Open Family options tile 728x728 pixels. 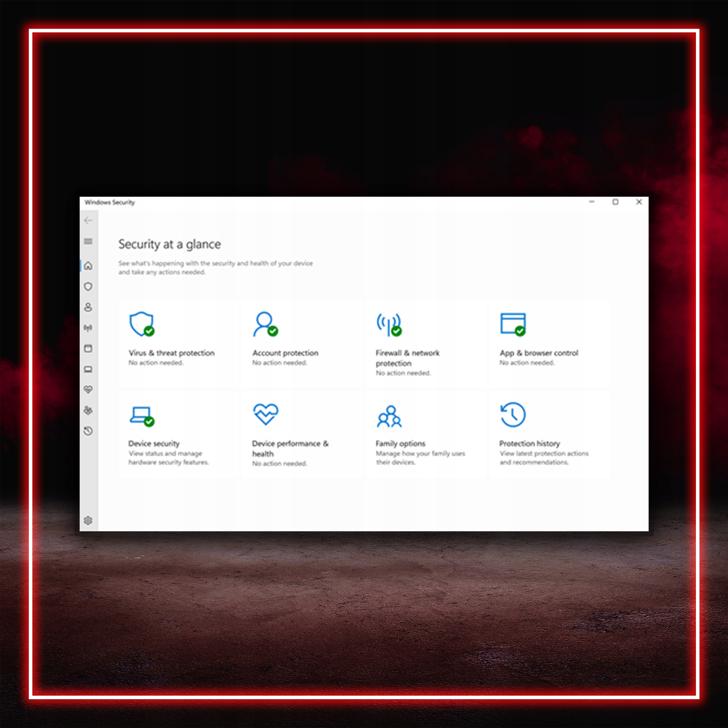400,443
